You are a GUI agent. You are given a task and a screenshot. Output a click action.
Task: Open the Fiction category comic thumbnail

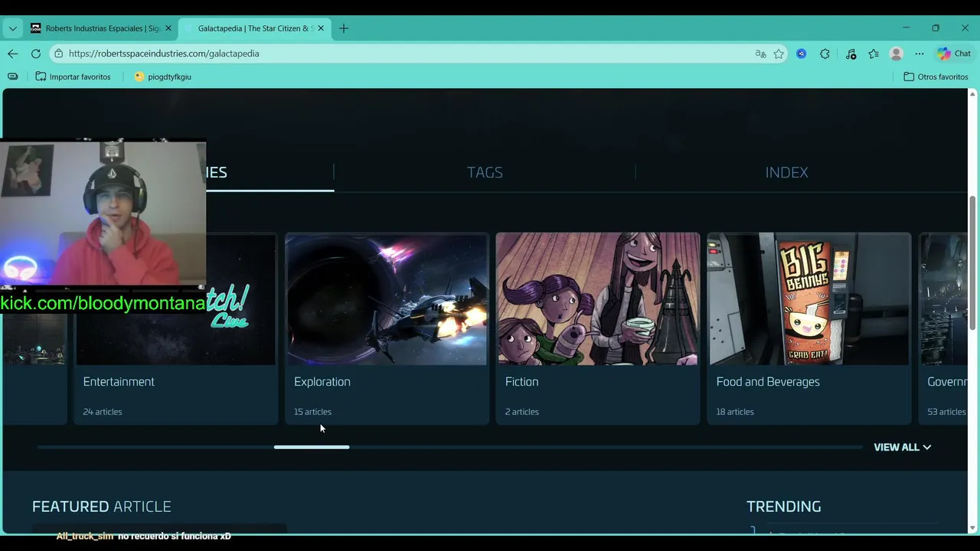point(598,299)
